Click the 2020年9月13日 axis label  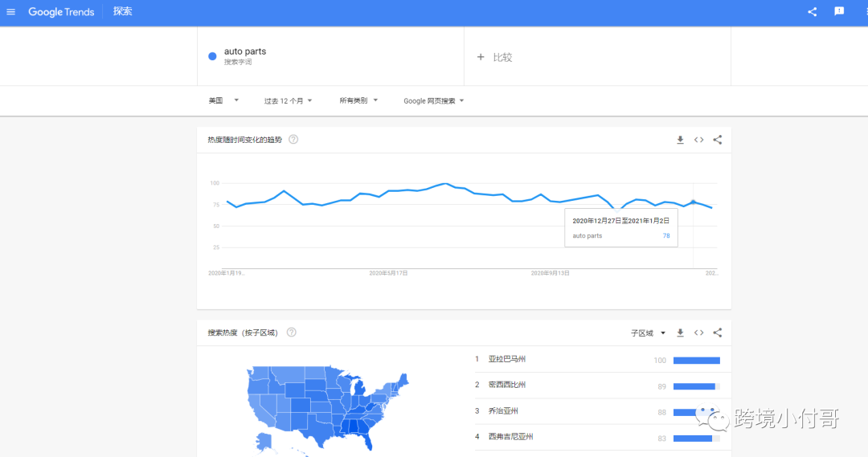551,273
